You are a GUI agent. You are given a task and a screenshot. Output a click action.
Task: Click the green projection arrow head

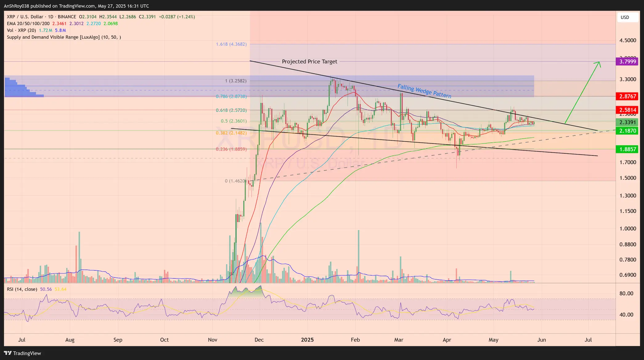click(598, 64)
